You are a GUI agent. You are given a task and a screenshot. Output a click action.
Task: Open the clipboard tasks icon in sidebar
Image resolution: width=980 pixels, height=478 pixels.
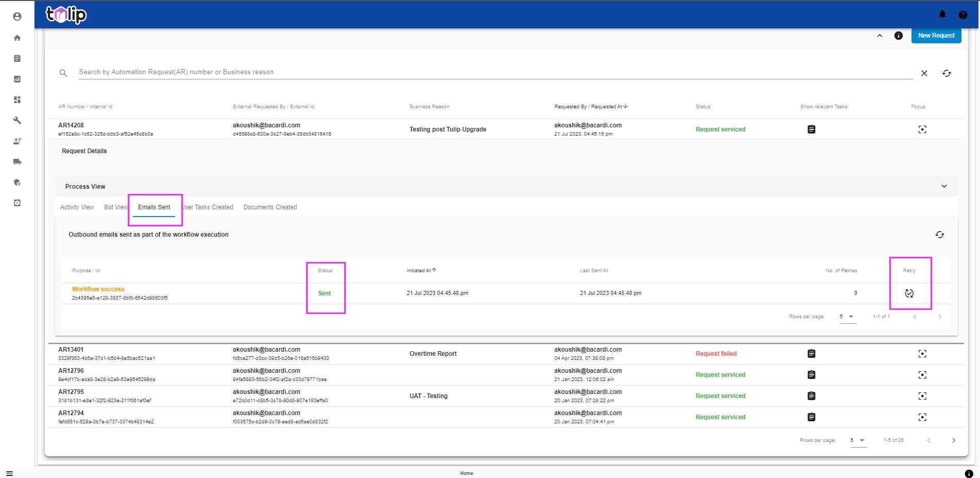click(x=17, y=58)
